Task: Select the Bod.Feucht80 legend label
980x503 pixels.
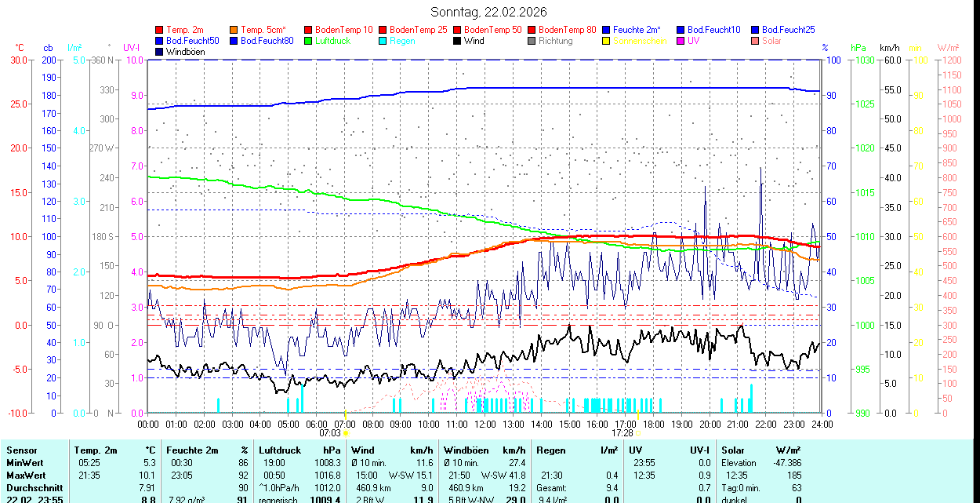Action: point(267,41)
